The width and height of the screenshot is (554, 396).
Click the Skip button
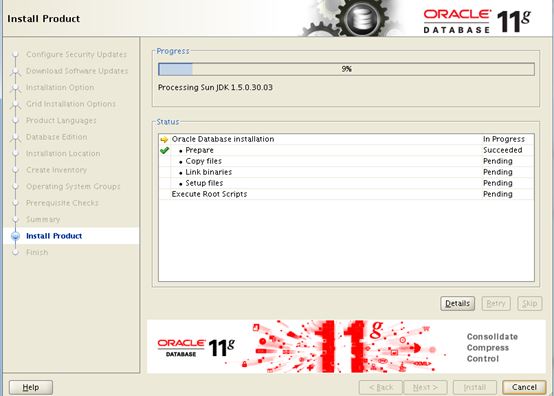point(529,303)
